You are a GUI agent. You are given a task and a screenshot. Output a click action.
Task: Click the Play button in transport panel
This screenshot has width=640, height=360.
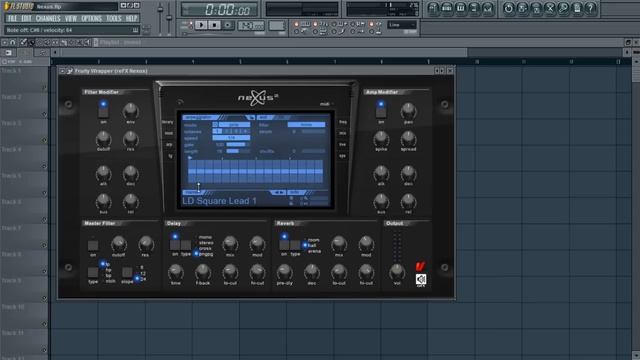201,25
